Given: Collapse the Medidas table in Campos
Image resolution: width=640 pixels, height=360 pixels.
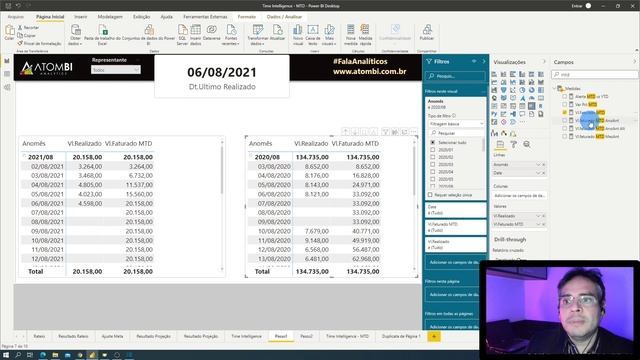Looking at the screenshot, I should [555, 88].
